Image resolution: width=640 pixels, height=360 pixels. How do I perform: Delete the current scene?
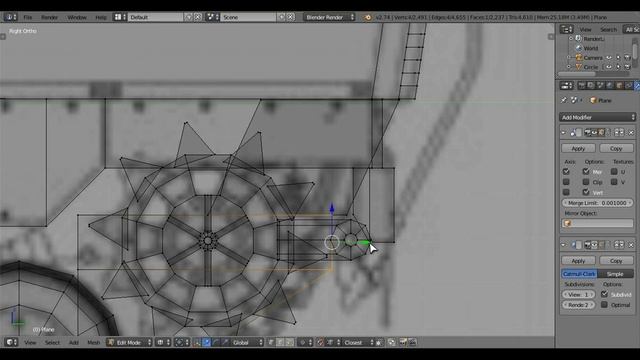tap(290, 17)
